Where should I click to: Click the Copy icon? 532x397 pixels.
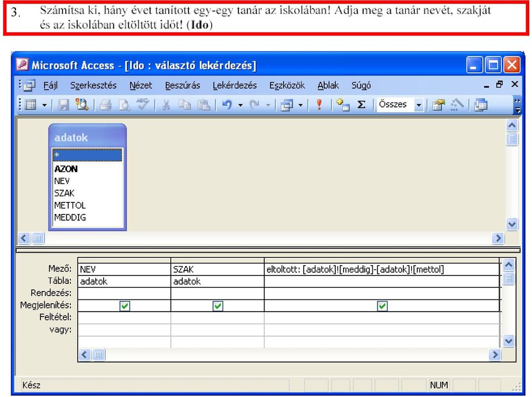click(x=185, y=105)
